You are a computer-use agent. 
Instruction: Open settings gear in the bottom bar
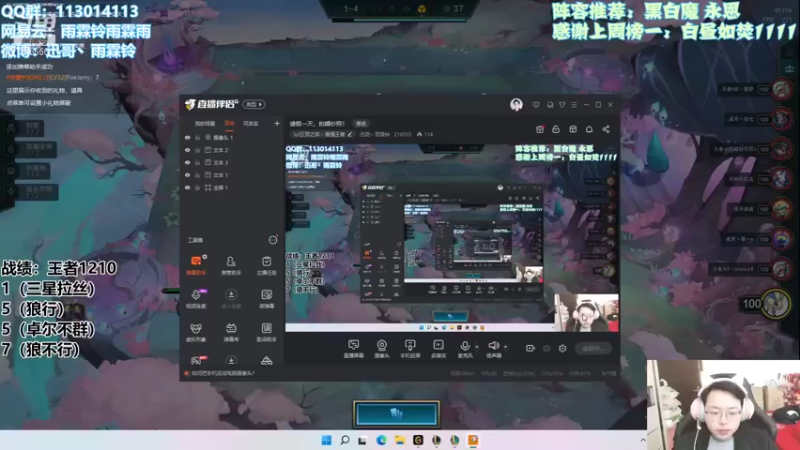(562, 348)
